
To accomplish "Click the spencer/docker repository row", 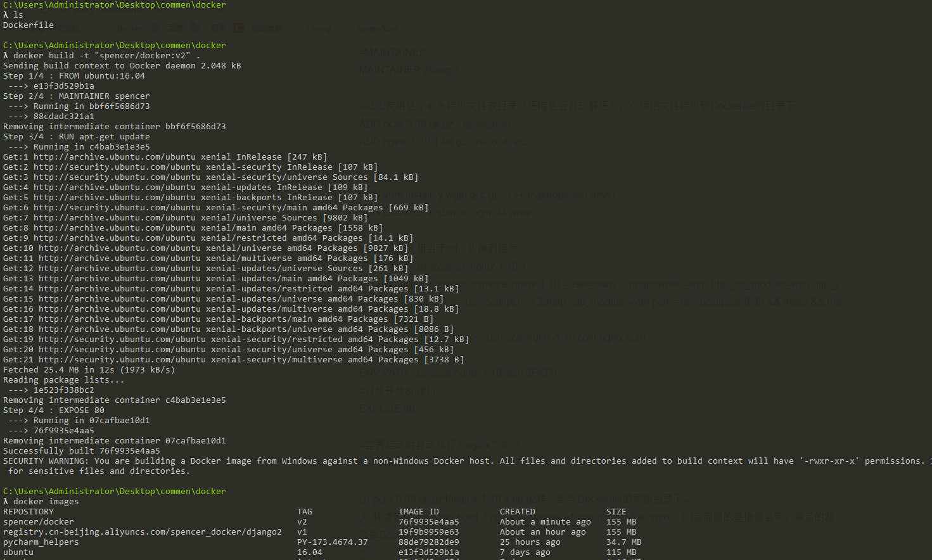I will [x=320, y=522].
